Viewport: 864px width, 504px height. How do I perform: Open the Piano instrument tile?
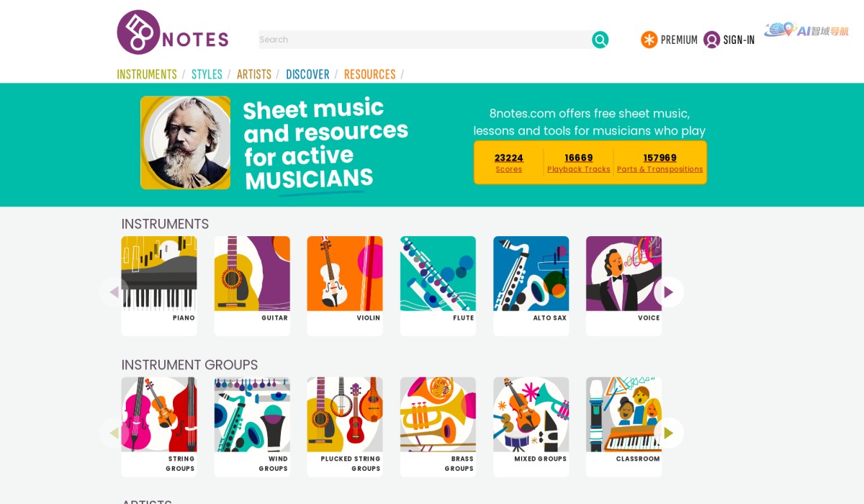pos(158,274)
